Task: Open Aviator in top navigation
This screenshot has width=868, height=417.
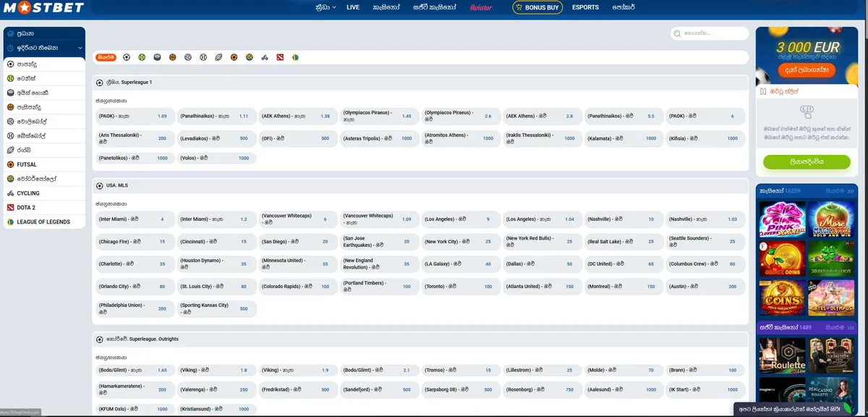Action: point(481,7)
